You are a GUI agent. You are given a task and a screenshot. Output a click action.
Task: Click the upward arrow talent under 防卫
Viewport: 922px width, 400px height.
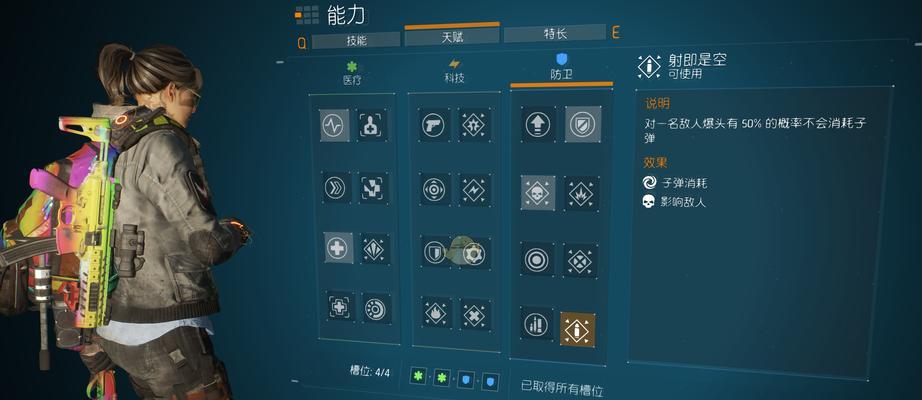537,125
